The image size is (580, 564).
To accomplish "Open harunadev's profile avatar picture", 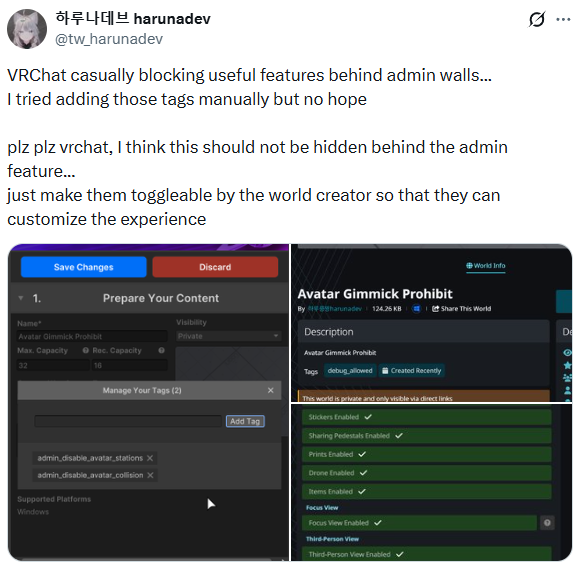I will [27, 29].
